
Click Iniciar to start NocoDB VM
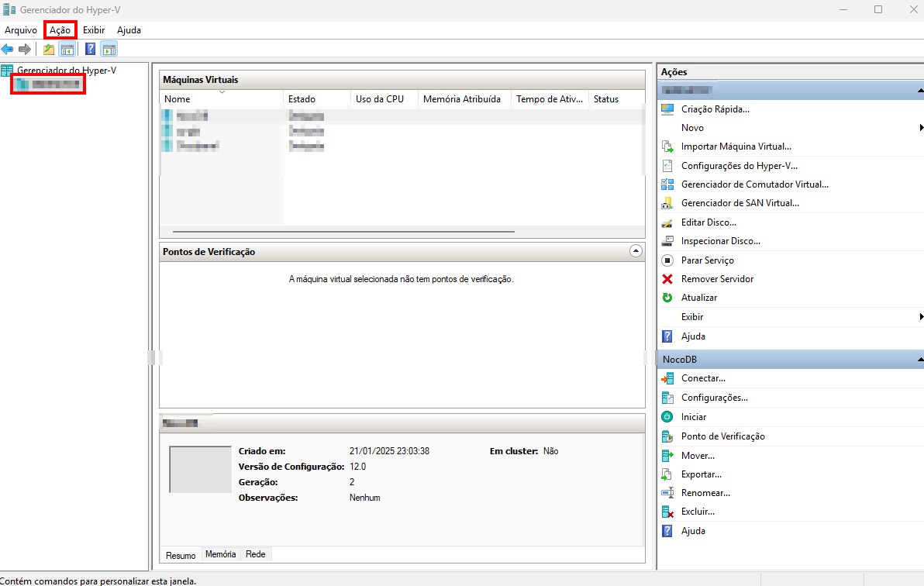click(693, 417)
